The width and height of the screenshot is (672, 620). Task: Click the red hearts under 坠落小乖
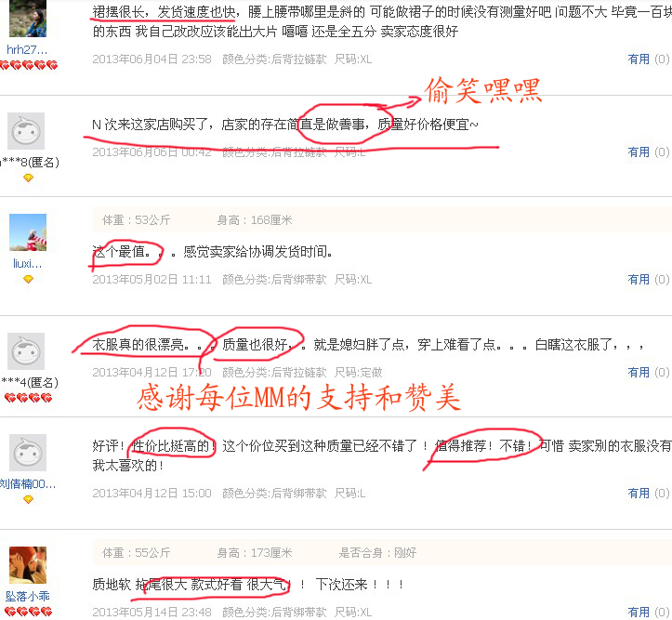(x=28, y=612)
